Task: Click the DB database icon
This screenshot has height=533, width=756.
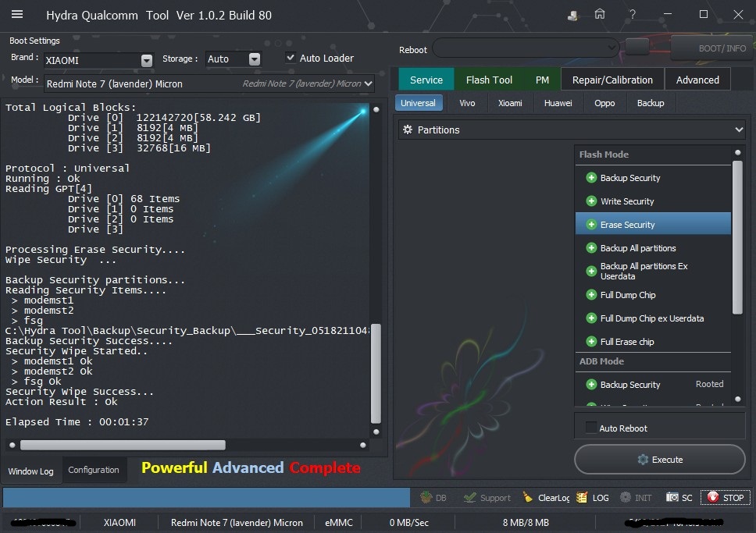Action: click(426, 497)
